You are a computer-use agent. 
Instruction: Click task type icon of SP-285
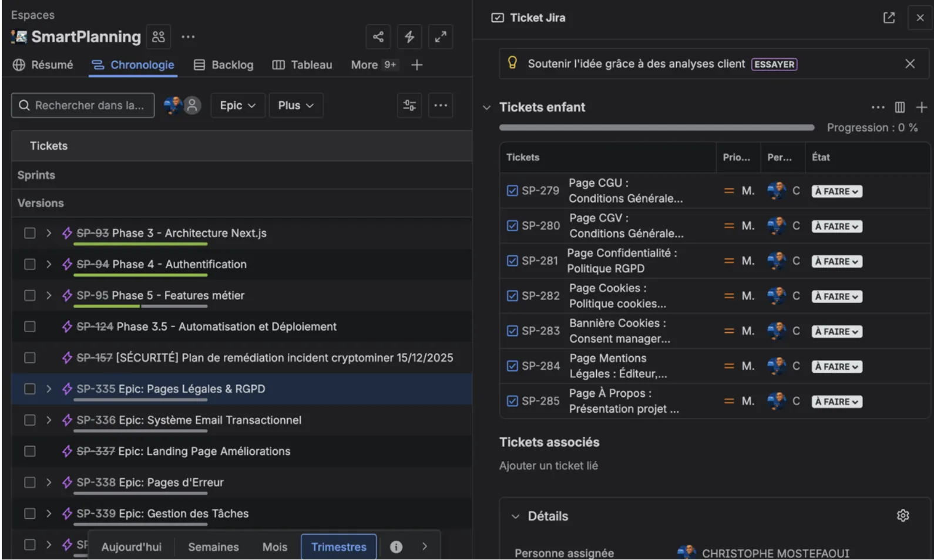512,401
